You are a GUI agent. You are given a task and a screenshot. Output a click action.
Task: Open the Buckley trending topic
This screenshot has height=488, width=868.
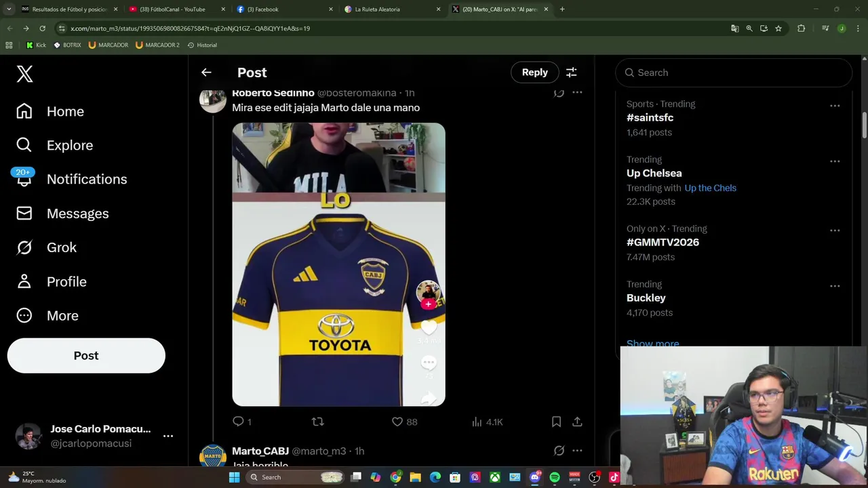(646, 298)
